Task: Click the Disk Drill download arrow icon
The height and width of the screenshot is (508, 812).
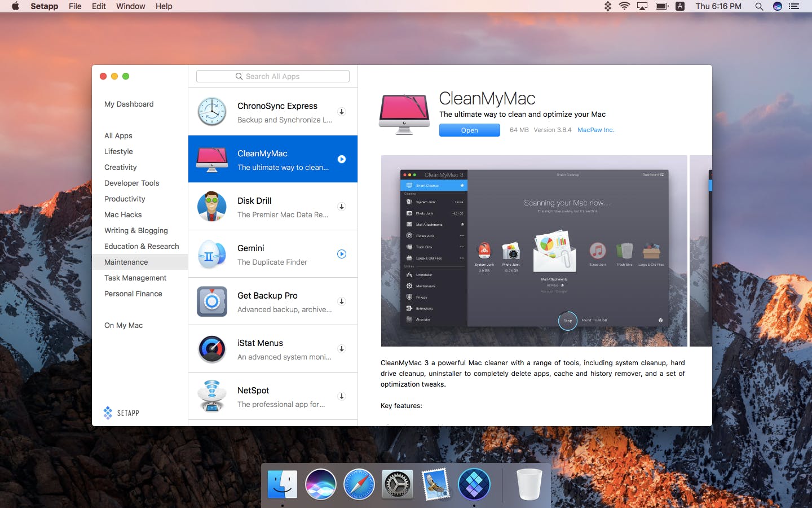Action: [342, 207]
